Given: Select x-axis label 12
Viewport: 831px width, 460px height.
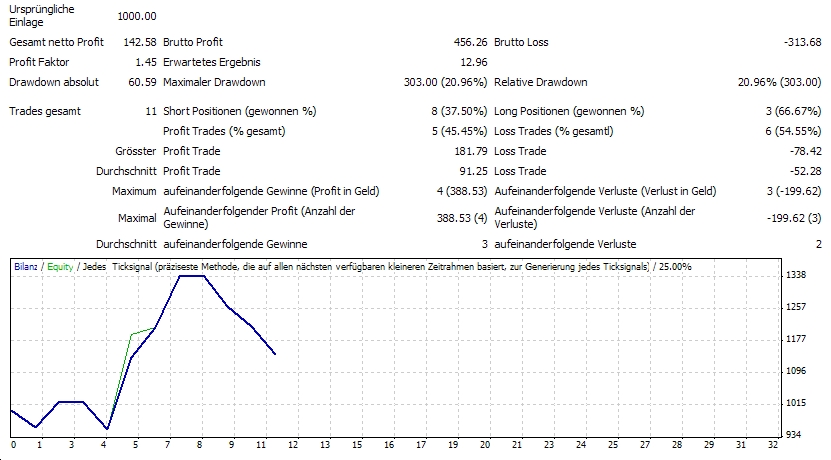Looking at the screenshot, I should [x=293, y=445].
